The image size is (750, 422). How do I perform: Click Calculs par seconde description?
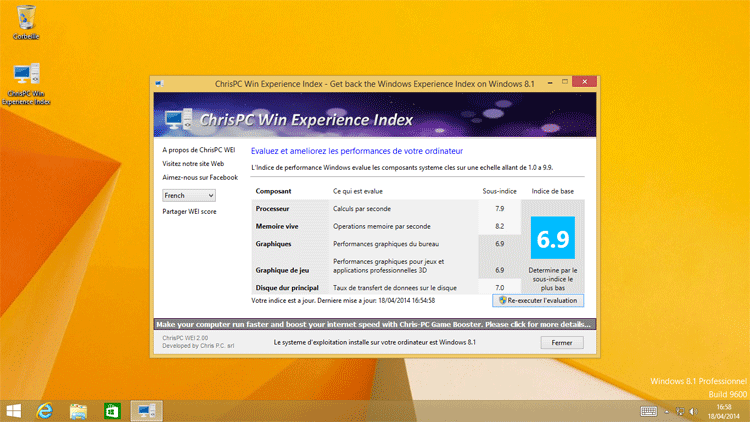pyautogui.click(x=362, y=209)
